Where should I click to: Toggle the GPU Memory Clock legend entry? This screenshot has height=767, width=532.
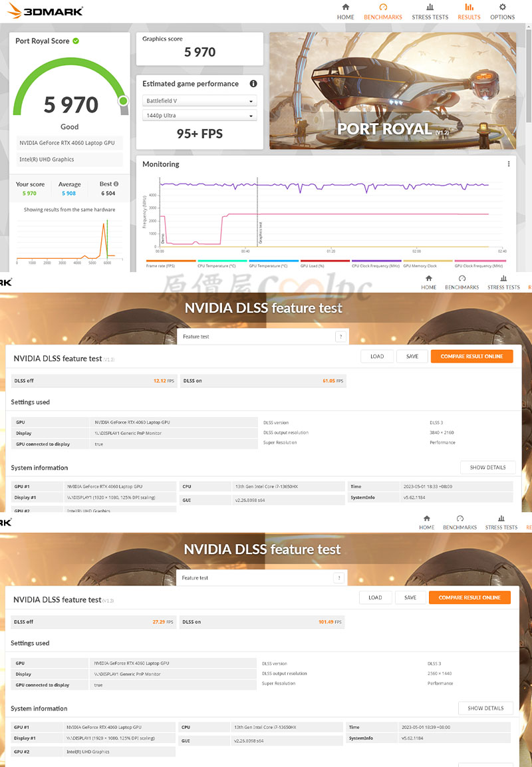428,263
